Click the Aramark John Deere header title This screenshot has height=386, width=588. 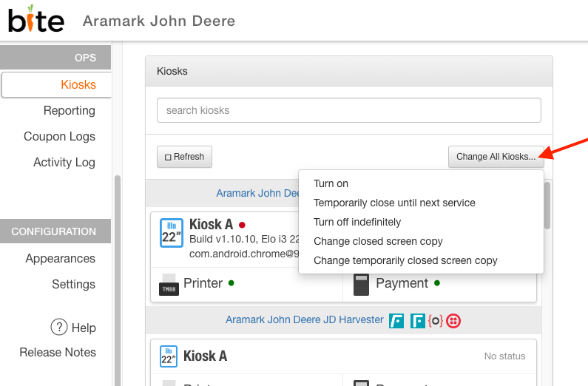pyautogui.click(x=159, y=21)
